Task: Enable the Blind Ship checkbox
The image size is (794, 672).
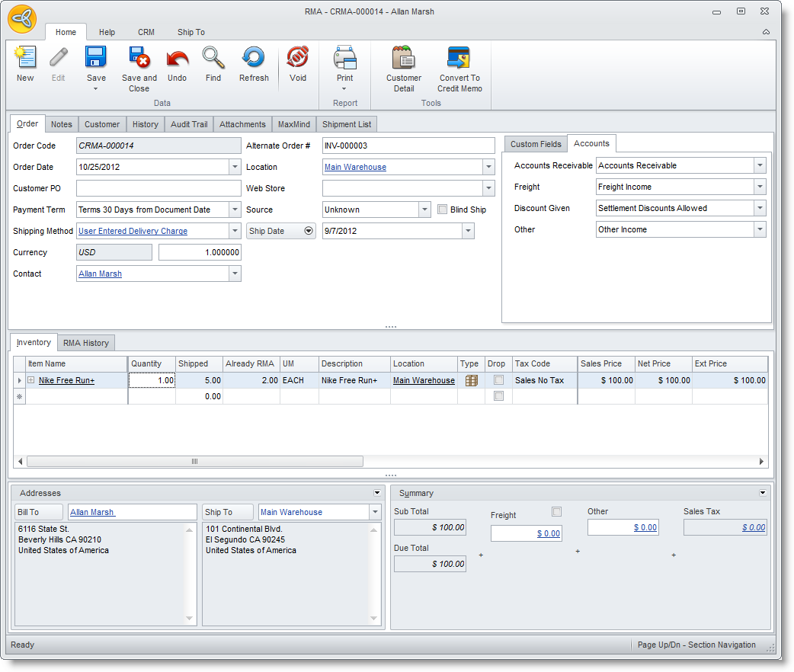Action: [443, 210]
